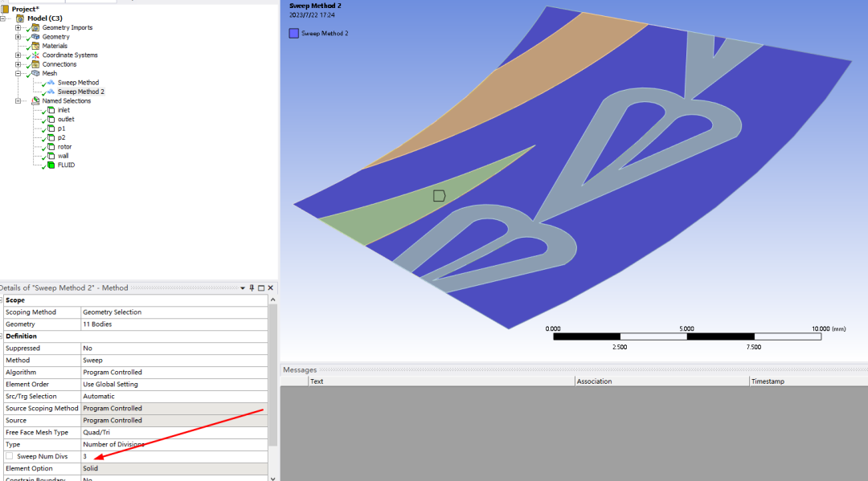The image size is (868, 481).
Task: Click the Details scrollbar down arrow
Action: coord(273,479)
